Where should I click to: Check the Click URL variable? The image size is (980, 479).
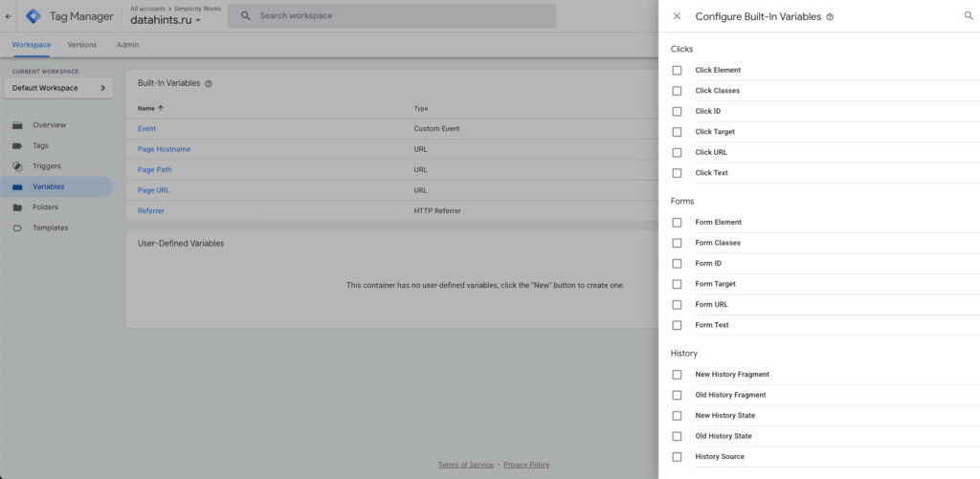point(677,153)
